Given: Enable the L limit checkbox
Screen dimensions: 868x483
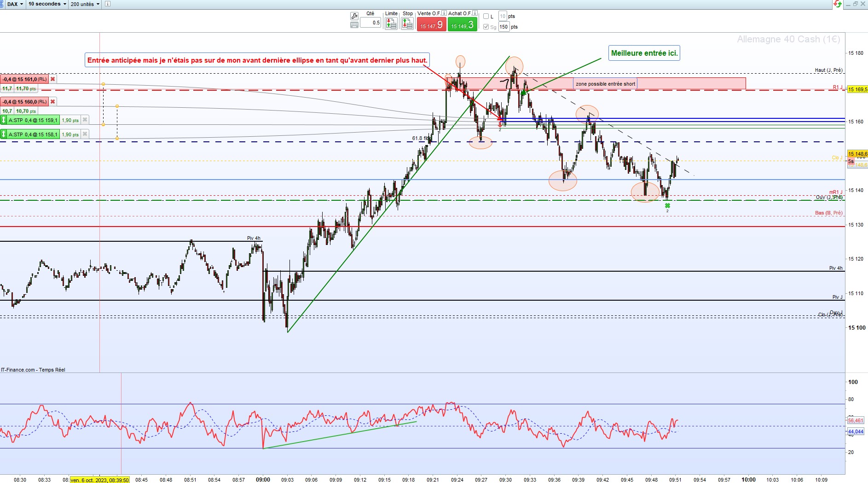Looking at the screenshot, I should click(486, 16).
